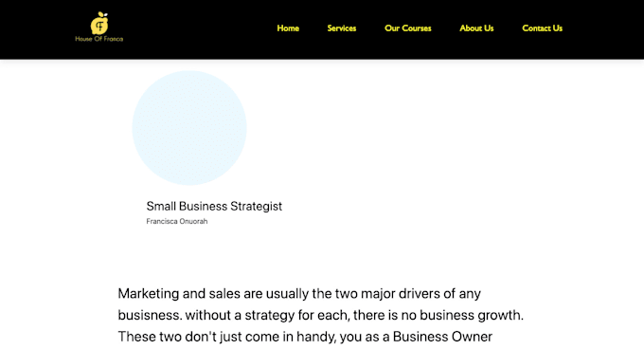Navigate to About Us
The height and width of the screenshot is (349, 644).
pos(476,28)
